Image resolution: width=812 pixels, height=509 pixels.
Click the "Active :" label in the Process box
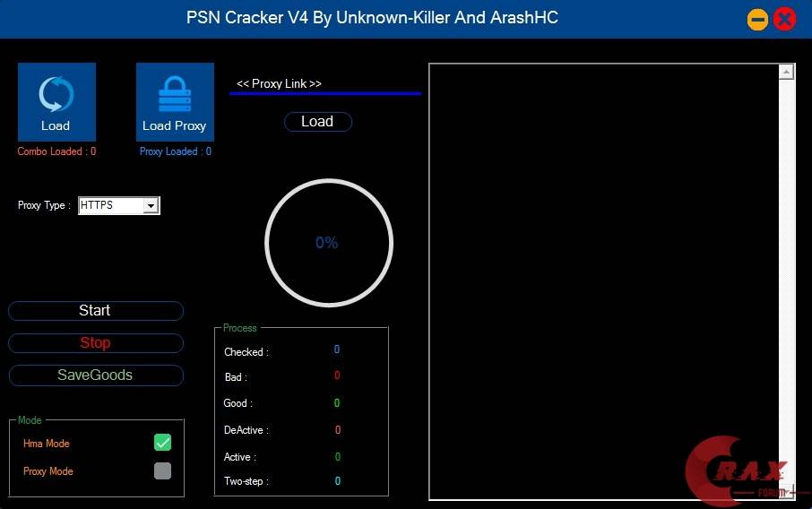tap(240, 457)
